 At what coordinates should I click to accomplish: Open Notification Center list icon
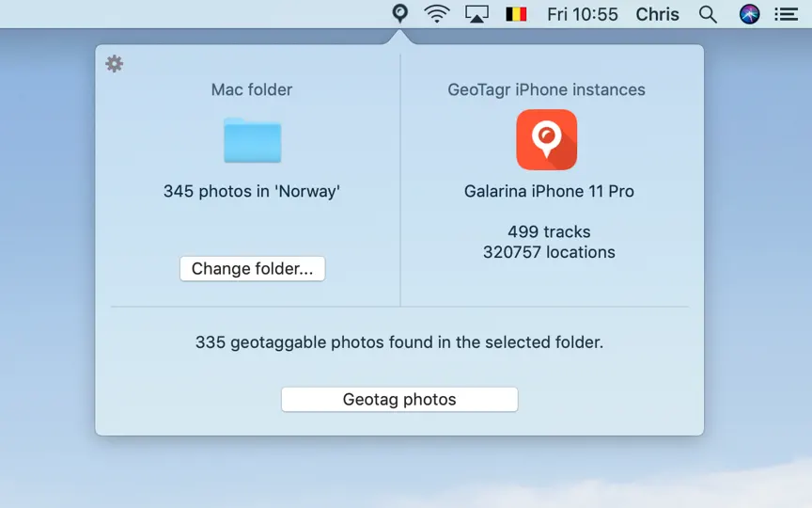tap(786, 14)
